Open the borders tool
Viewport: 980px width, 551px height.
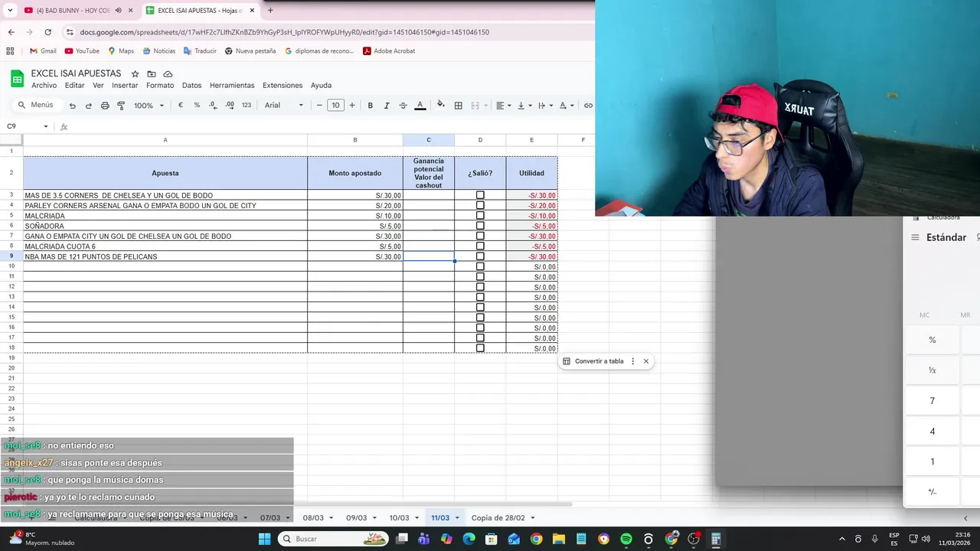click(458, 106)
